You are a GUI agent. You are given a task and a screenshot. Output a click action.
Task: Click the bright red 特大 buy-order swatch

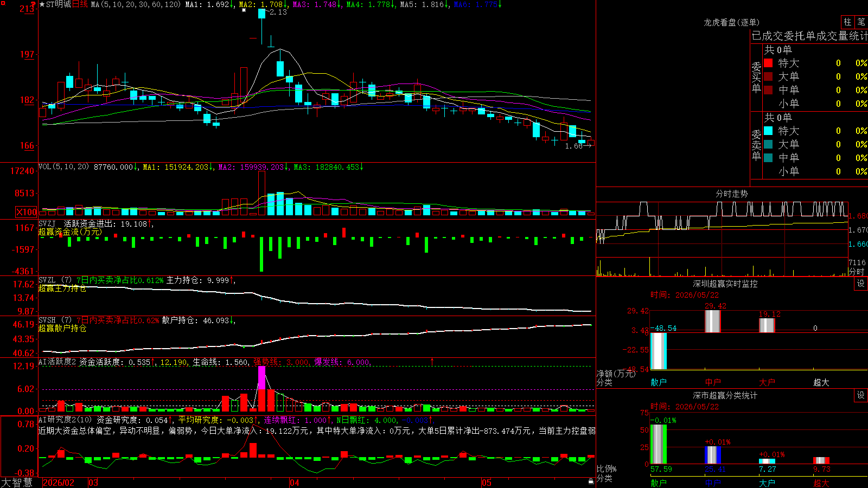pyautogui.click(x=768, y=63)
